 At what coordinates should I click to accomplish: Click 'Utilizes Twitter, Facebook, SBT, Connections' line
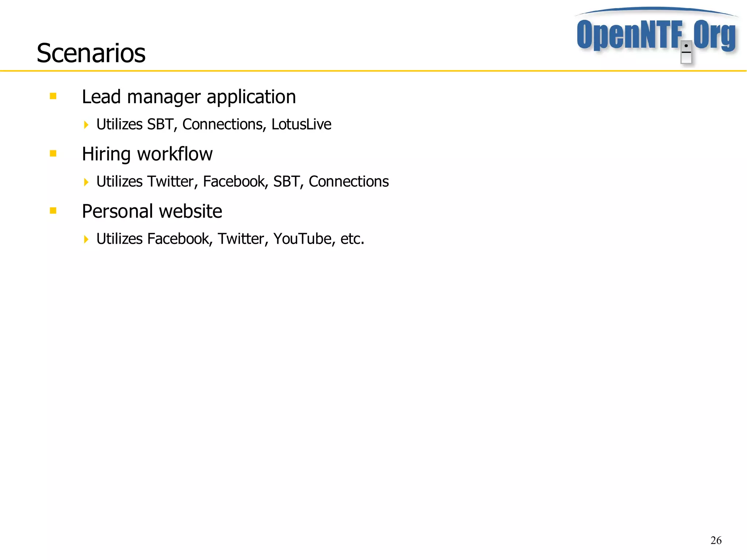(x=243, y=182)
